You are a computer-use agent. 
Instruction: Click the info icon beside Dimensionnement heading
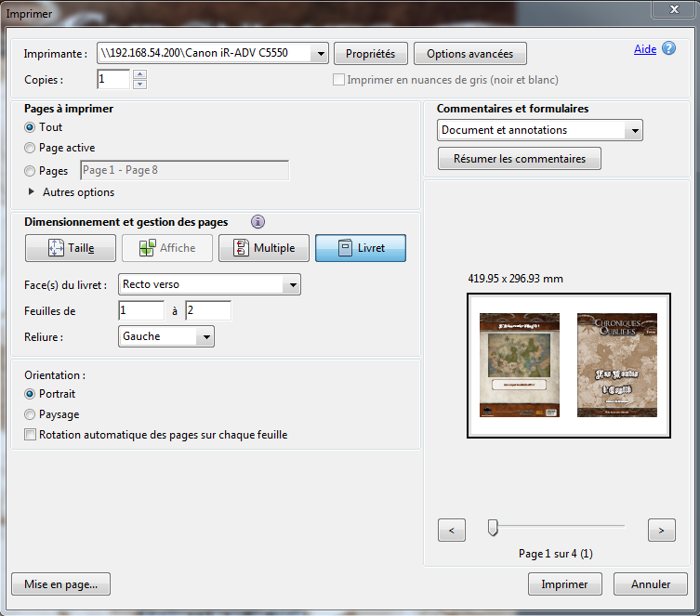pyautogui.click(x=258, y=222)
